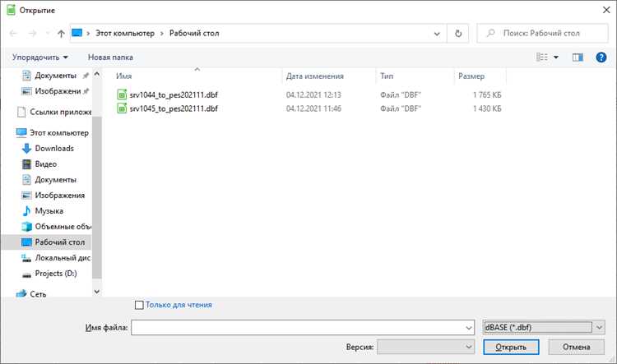The image size is (617, 364).
Task: Create folder with Новая папка
Action: pyautogui.click(x=110, y=58)
